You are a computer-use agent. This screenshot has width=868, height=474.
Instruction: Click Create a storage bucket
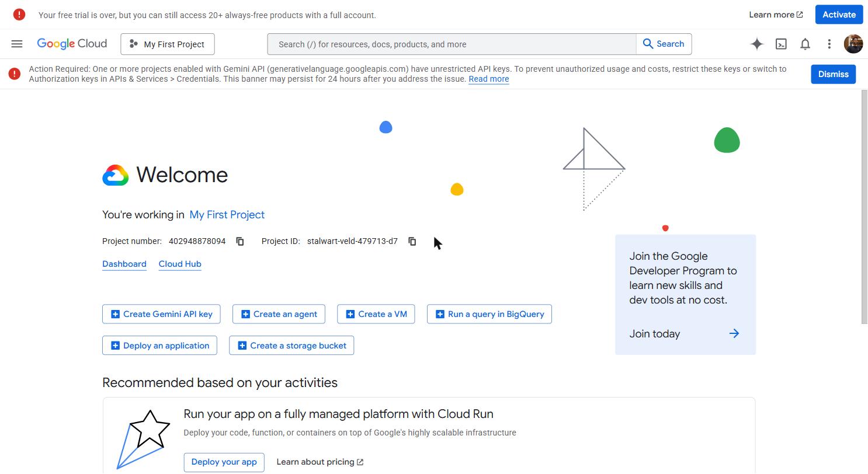pyautogui.click(x=291, y=346)
